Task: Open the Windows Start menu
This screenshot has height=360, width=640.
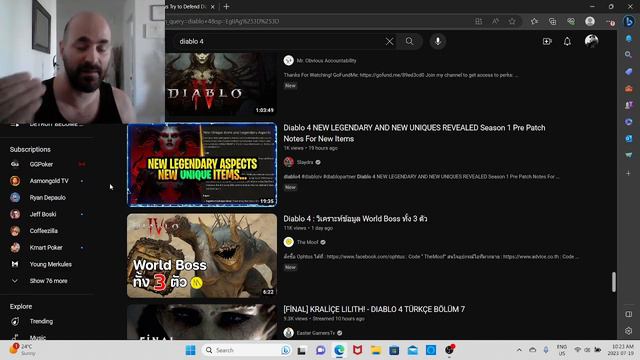Action: [190, 350]
